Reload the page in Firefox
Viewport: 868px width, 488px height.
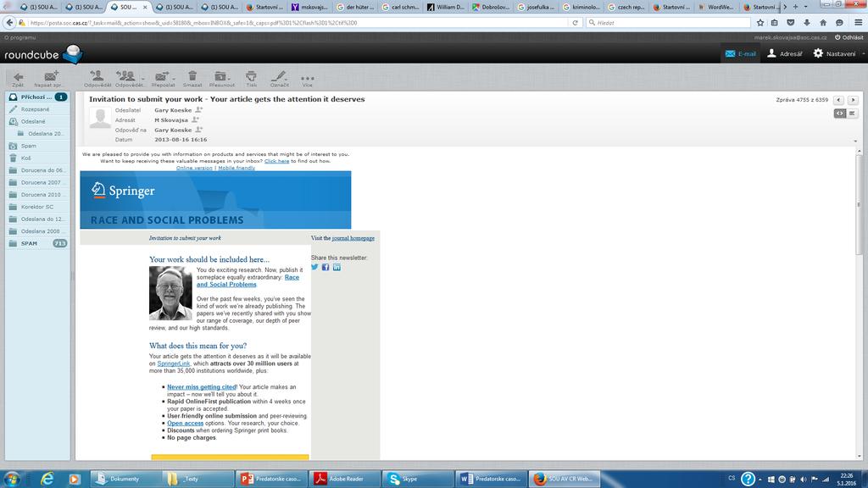(x=576, y=23)
